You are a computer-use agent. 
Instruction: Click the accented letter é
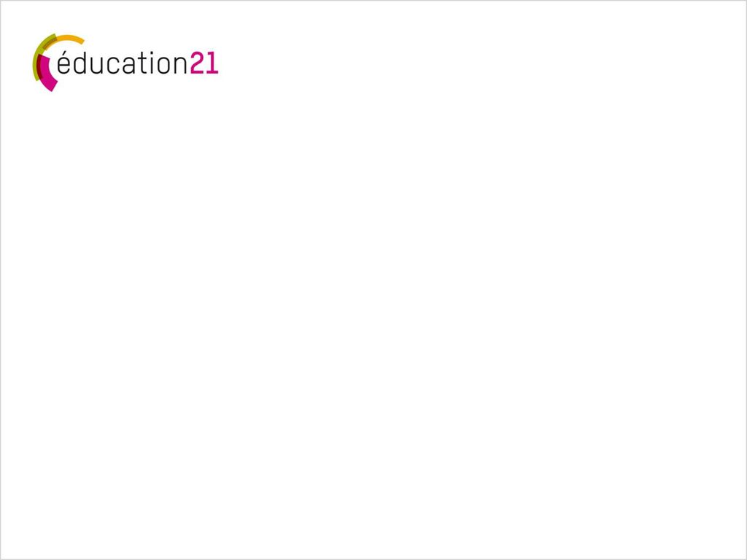click(64, 63)
